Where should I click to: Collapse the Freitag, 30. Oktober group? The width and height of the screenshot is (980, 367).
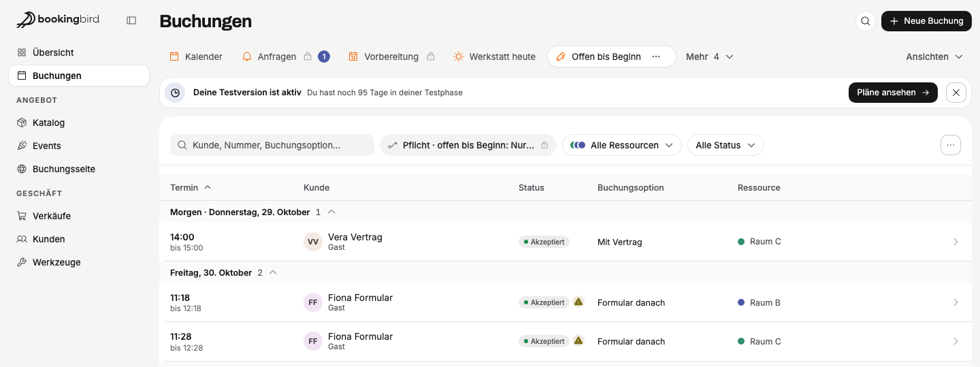click(x=273, y=272)
